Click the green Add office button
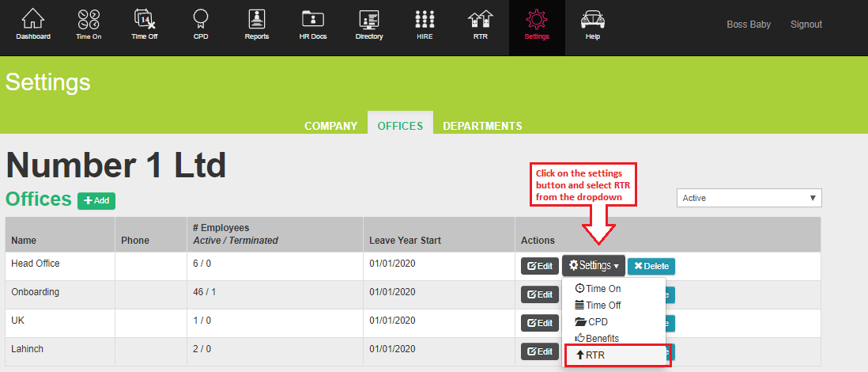The width and height of the screenshot is (868, 372). 96,201
